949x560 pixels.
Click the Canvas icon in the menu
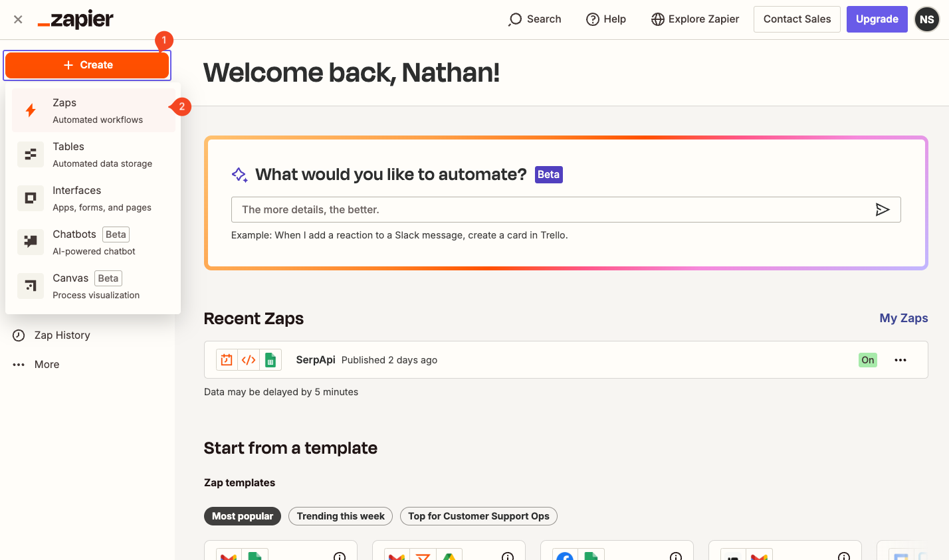click(x=31, y=286)
